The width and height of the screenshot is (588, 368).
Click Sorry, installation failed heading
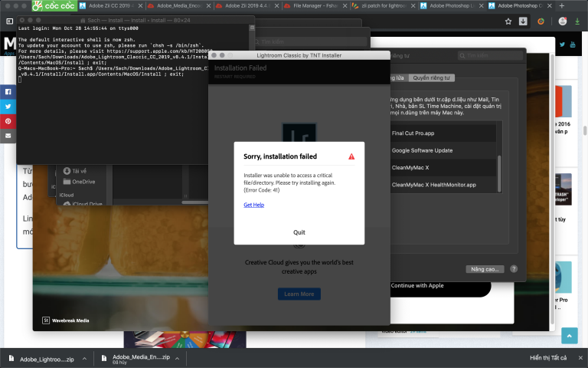280,156
